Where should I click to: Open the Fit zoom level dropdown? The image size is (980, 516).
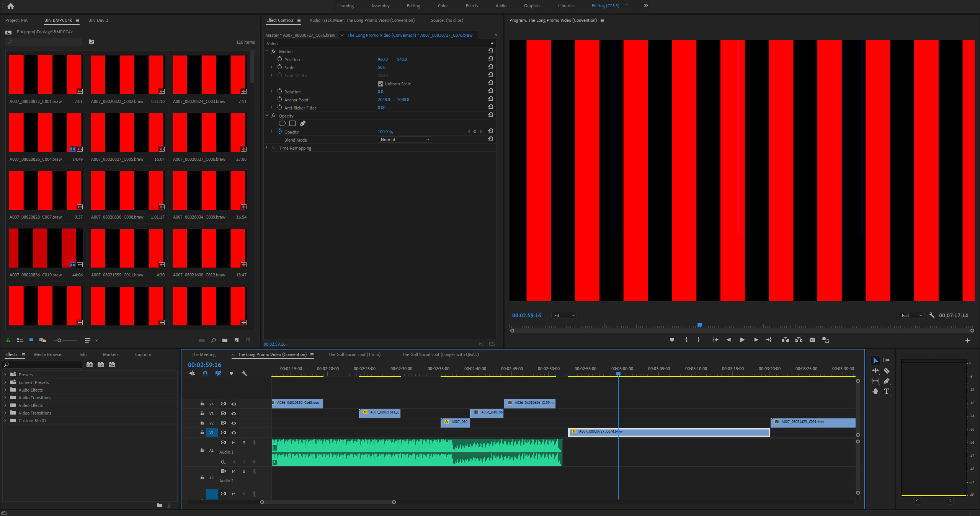coord(564,315)
